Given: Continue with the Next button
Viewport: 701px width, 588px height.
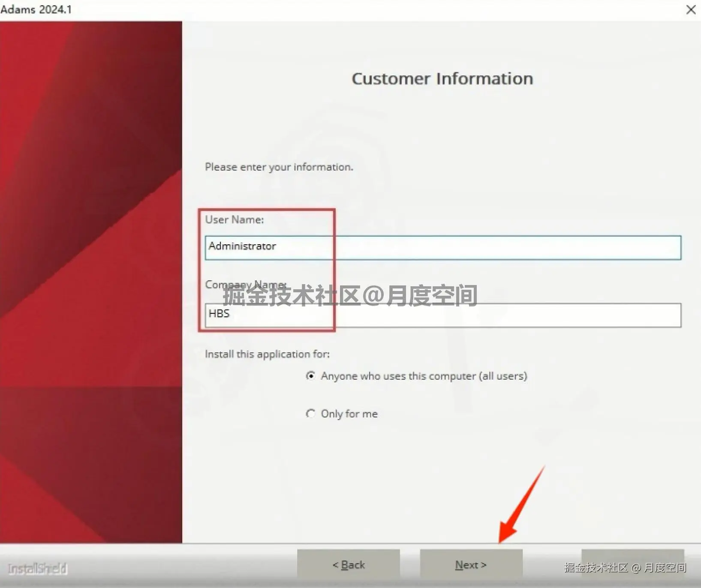Looking at the screenshot, I should (471, 565).
